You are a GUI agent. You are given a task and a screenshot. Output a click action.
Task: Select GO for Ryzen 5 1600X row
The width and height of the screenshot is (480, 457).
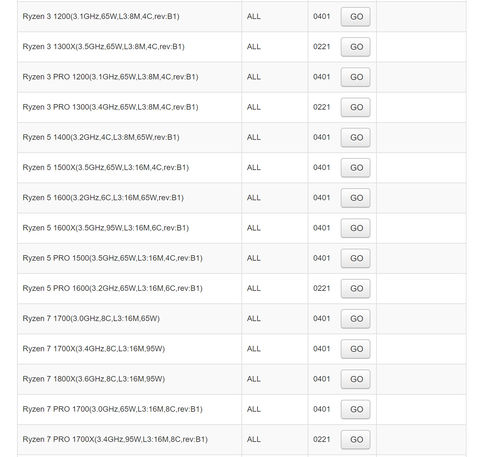tap(355, 228)
